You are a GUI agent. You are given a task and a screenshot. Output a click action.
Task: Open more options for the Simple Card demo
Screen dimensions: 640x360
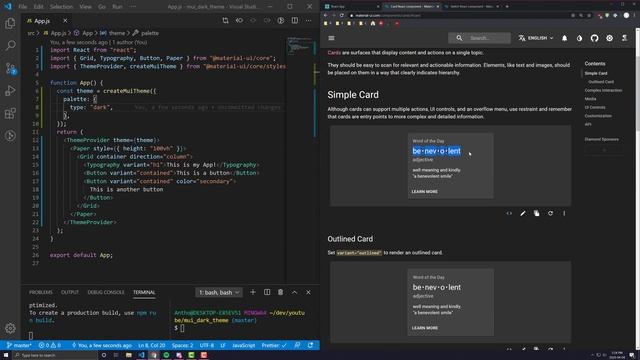(x=564, y=213)
